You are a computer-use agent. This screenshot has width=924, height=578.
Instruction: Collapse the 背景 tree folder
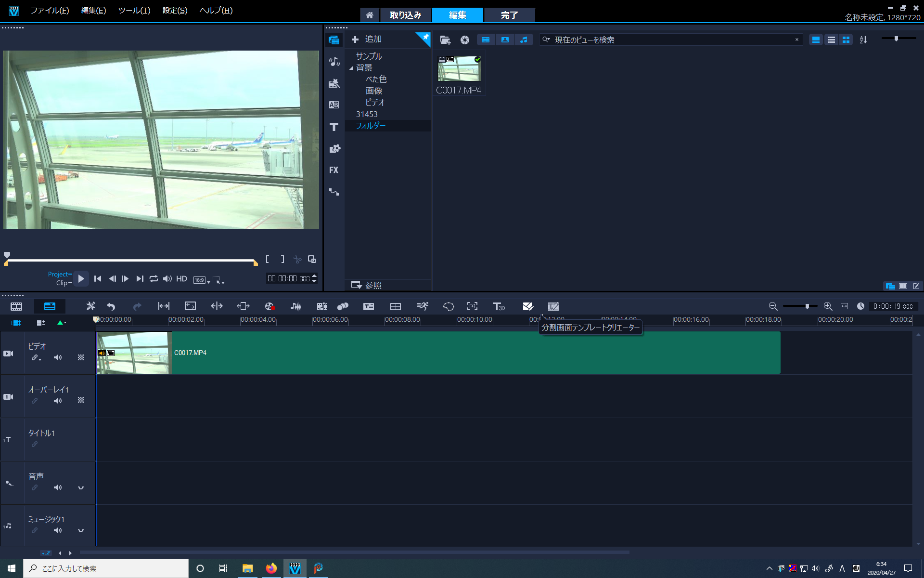coord(351,68)
